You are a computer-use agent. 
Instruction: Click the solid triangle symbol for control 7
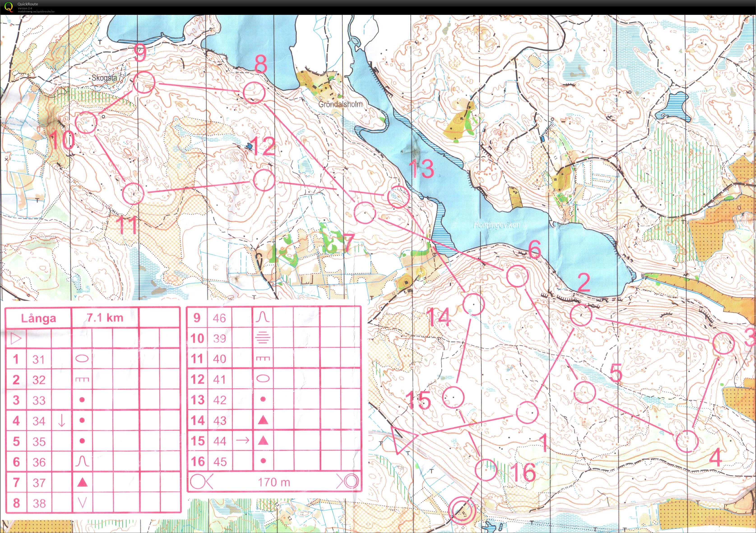[x=82, y=482]
